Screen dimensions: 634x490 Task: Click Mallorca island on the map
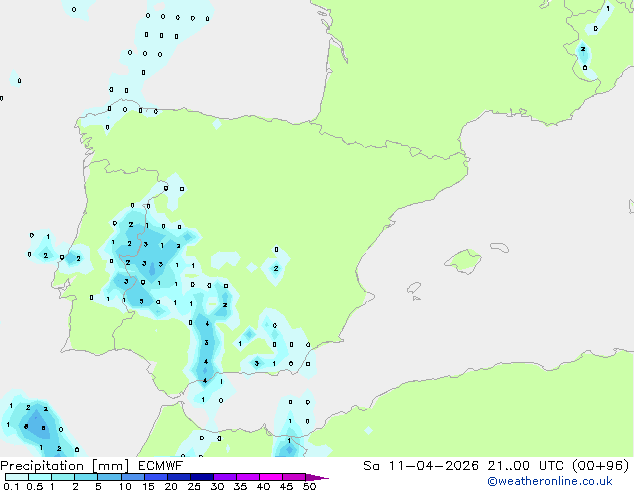click(x=463, y=261)
